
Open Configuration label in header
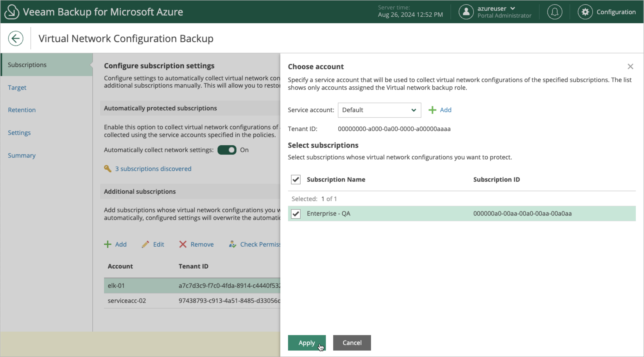point(616,12)
